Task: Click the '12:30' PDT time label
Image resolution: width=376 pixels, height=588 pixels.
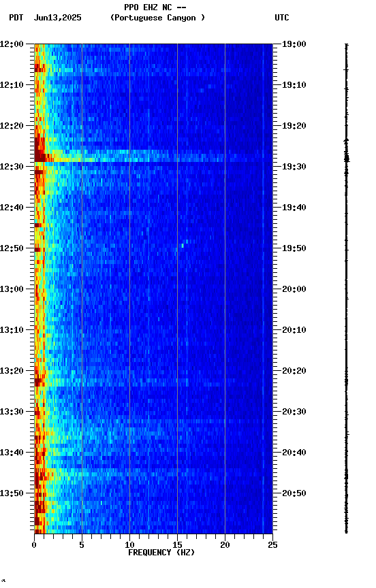Action: (x=12, y=167)
